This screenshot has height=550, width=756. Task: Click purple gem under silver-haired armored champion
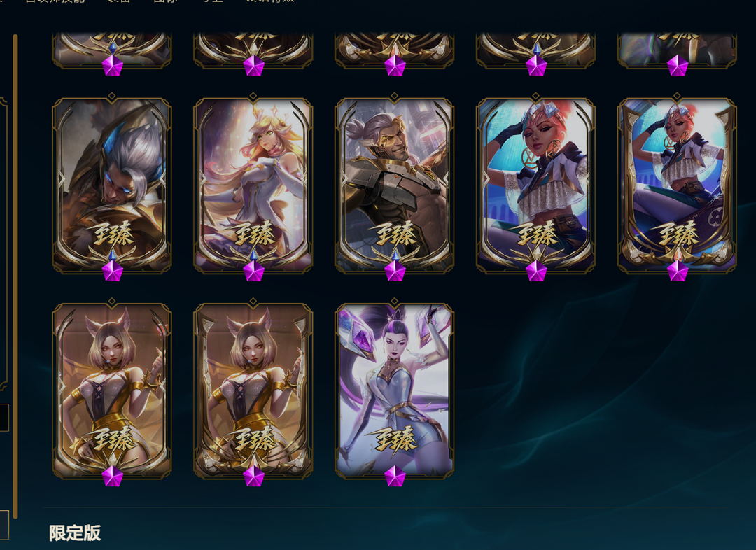click(x=112, y=270)
